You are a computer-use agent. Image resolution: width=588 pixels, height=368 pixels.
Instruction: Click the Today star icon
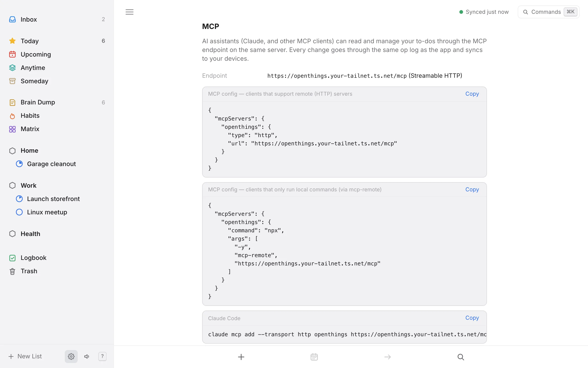(12, 41)
